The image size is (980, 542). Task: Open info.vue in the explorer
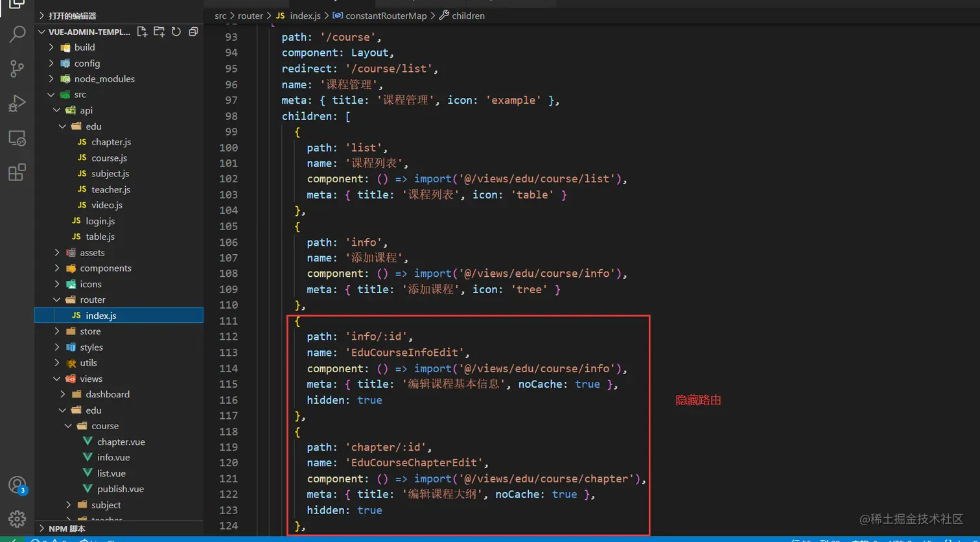119,457
